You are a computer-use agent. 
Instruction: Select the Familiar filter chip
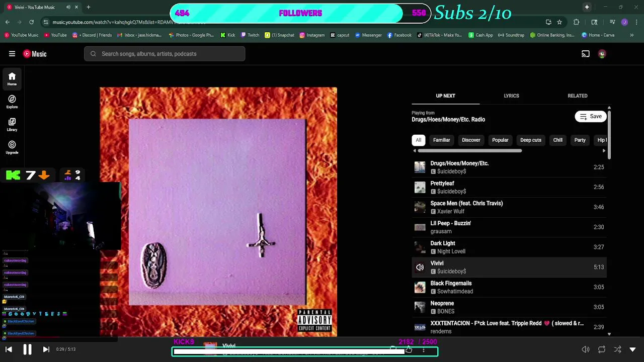pos(441,140)
